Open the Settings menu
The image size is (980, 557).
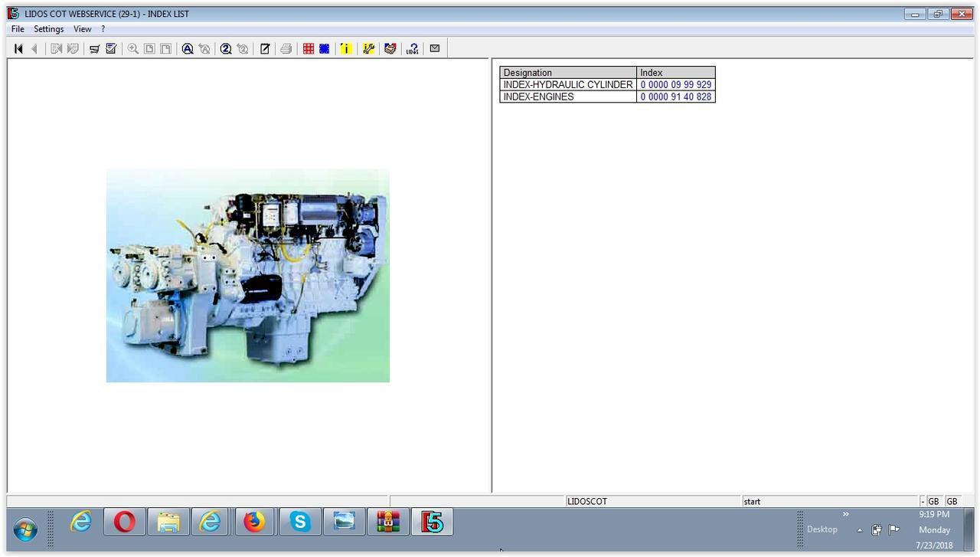pyautogui.click(x=48, y=29)
